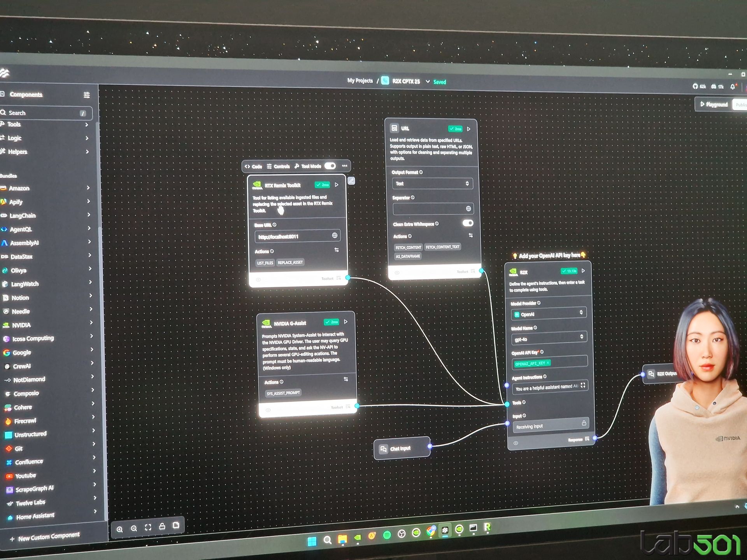Zoom in on the canvas
This screenshot has height=560, width=747.
click(120, 529)
